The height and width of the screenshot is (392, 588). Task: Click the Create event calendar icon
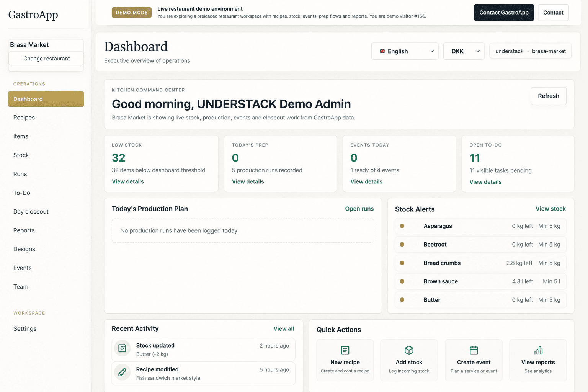[x=474, y=350]
